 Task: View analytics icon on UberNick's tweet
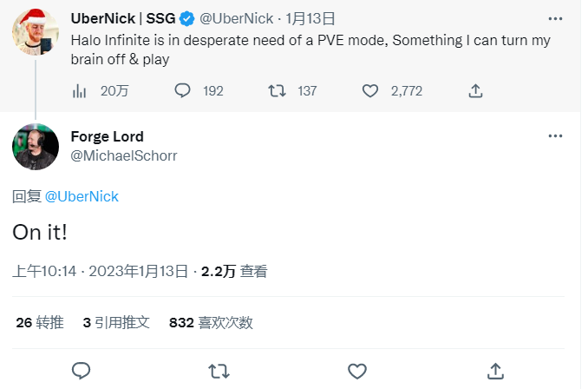tap(79, 90)
